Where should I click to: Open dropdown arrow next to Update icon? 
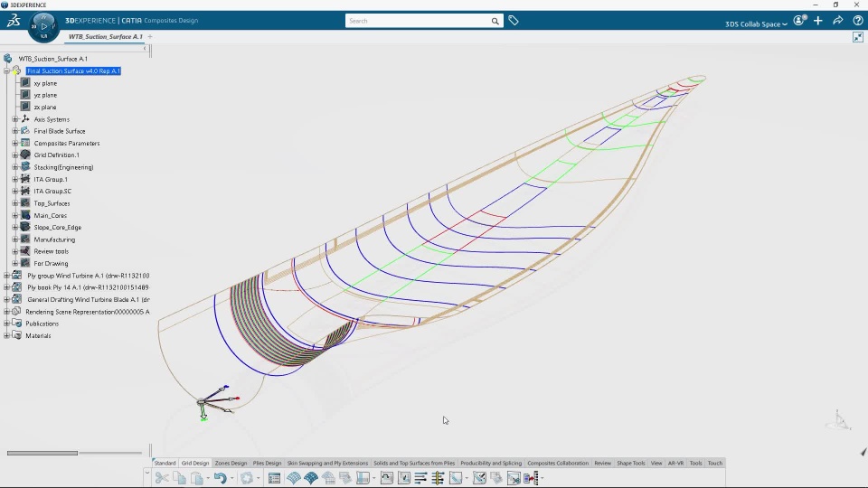pyautogui.click(x=258, y=479)
